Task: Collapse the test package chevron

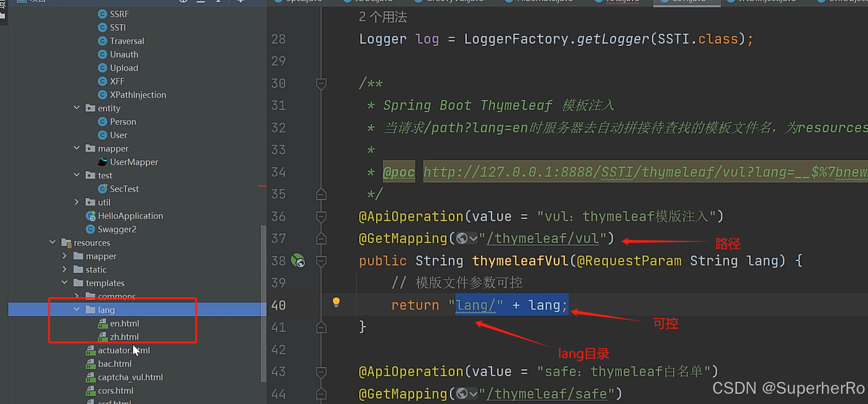Action: [x=77, y=175]
